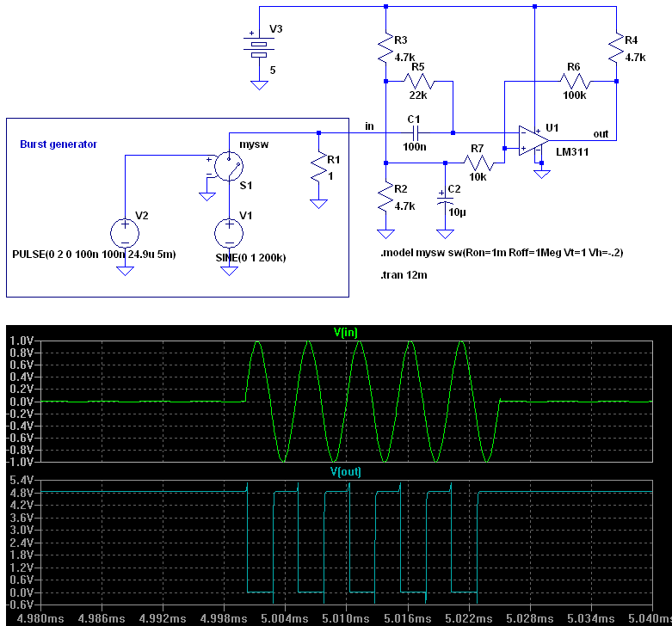Select the V3 battery symbol

click(259, 46)
